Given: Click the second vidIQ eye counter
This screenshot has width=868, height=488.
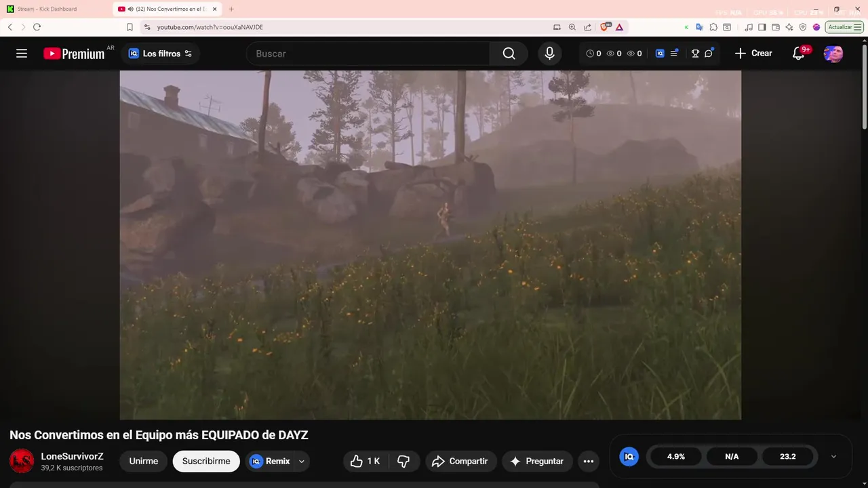Looking at the screenshot, I should [634, 54].
